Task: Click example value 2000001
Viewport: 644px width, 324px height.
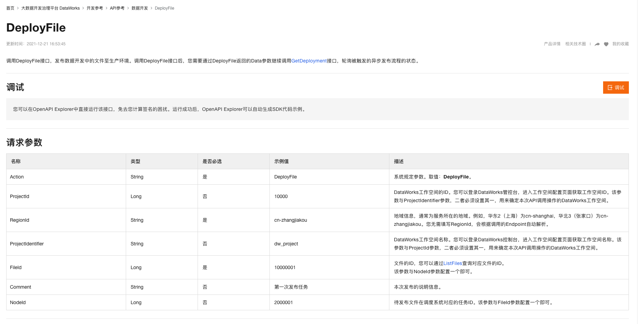Action: pyautogui.click(x=284, y=302)
